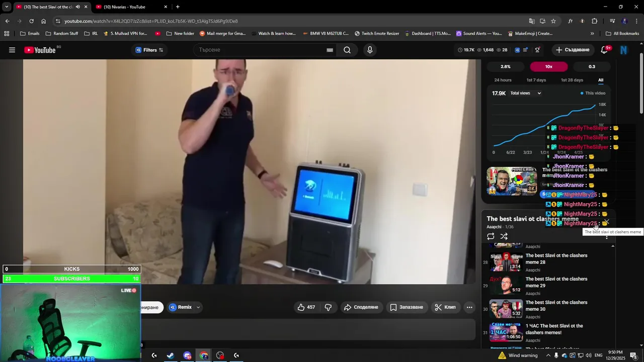Expand the Remix dropdown chevron
Viewport: 644px width, 362px height.
point(198,307)
